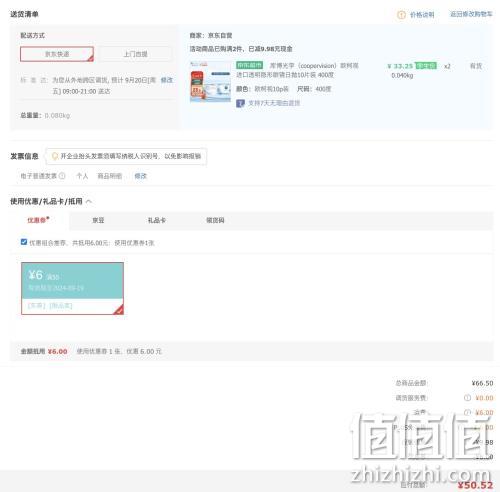Click the lightbulb icon in invoice notice
Viewport: 500px width, 492px height.
click(55, 156)
